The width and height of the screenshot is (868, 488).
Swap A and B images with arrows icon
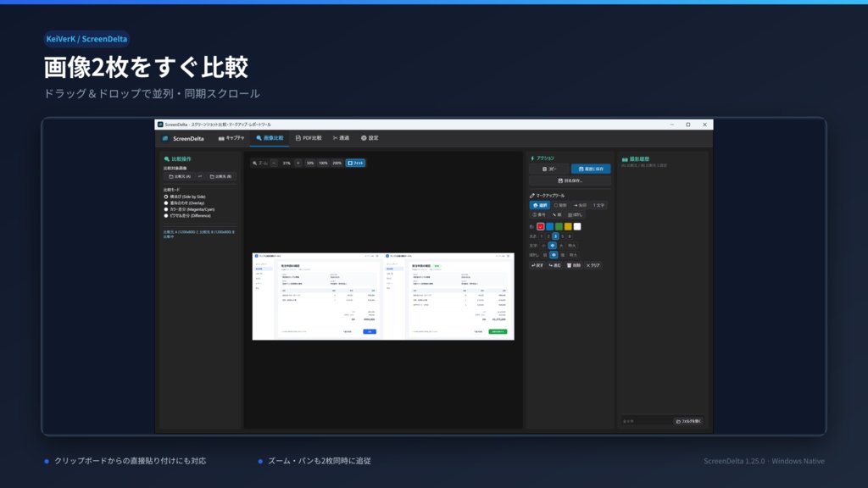tap(200, 176)
